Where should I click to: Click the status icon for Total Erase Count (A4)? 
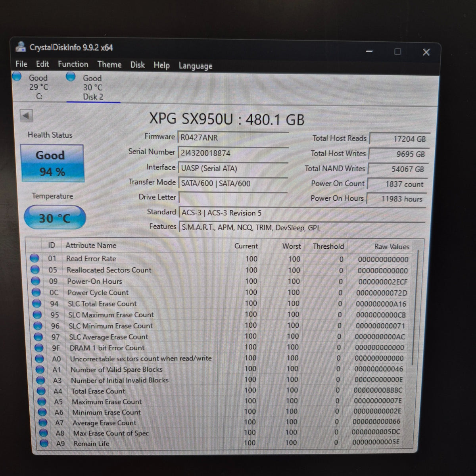(41, 391)
